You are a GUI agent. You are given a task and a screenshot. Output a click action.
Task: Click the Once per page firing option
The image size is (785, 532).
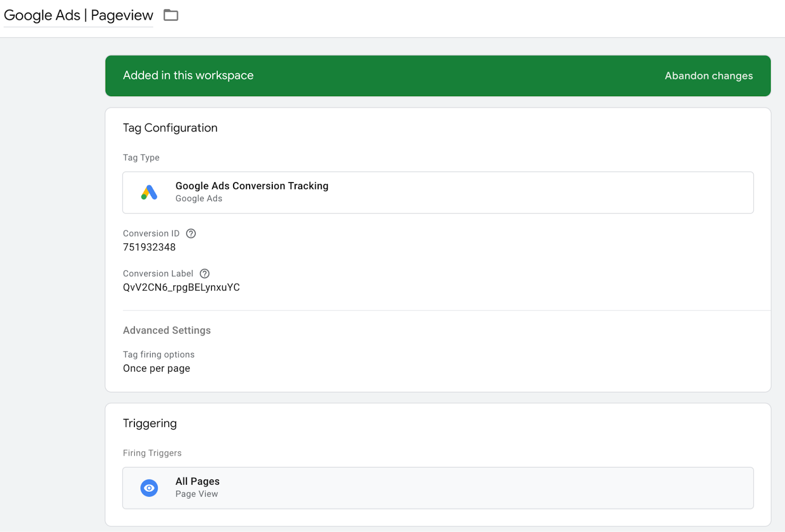click(x=157, y=369)
